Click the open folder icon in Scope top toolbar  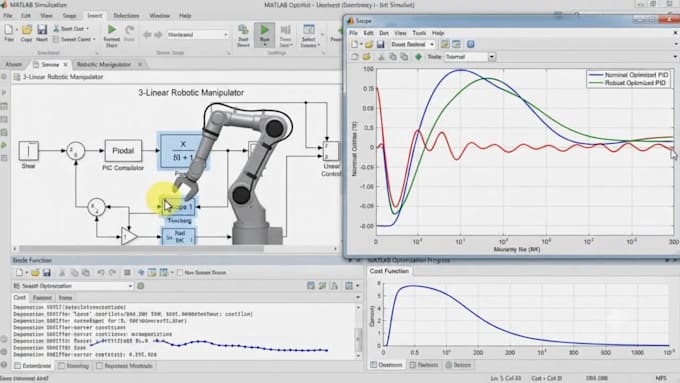369,44
